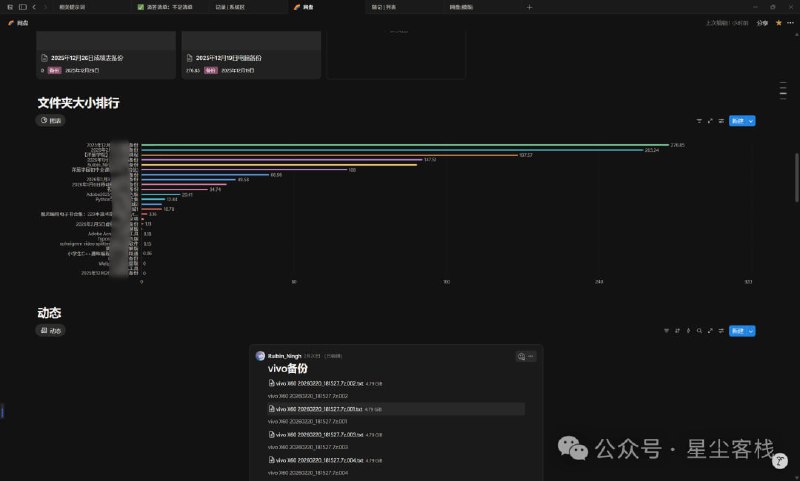Click the search icon in 动态 toolbar

699,330
